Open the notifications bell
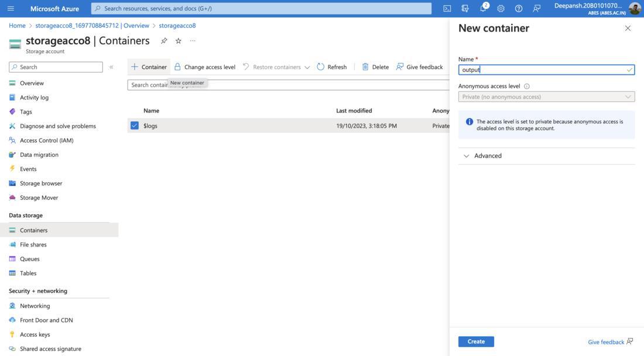The height and width of the screenshot is (356, 644). [x=483, y=8]
